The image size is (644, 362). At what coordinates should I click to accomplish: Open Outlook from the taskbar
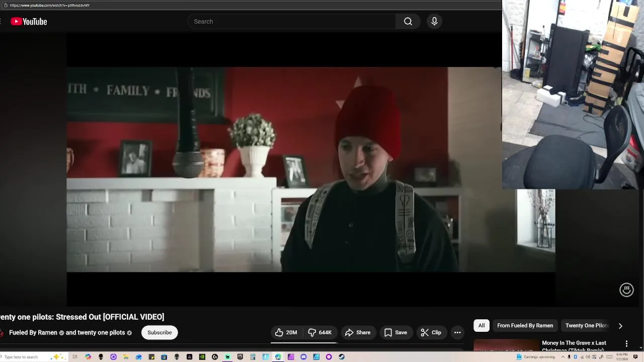tap(139, 357)
